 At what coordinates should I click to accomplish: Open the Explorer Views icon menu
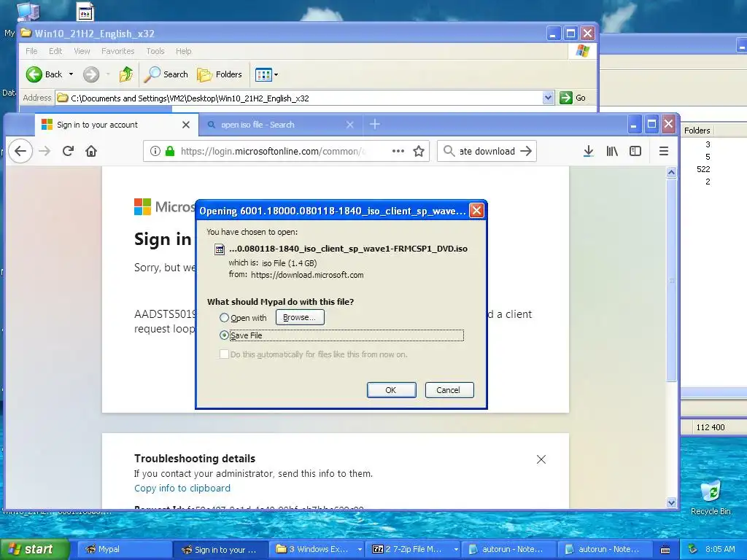pos(266,74)
